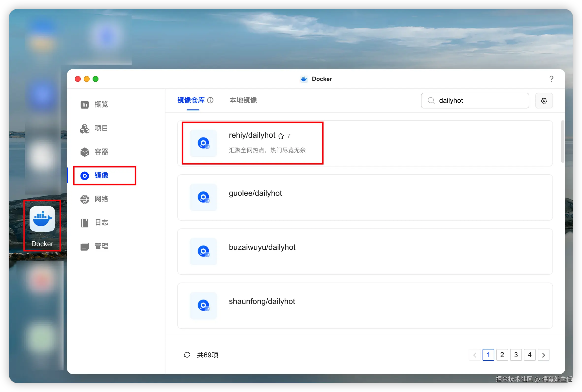582x392 pixels.
Task: Star the rehiy/dailyhot image
Action: pyautogui.click(x=281, y=136)
